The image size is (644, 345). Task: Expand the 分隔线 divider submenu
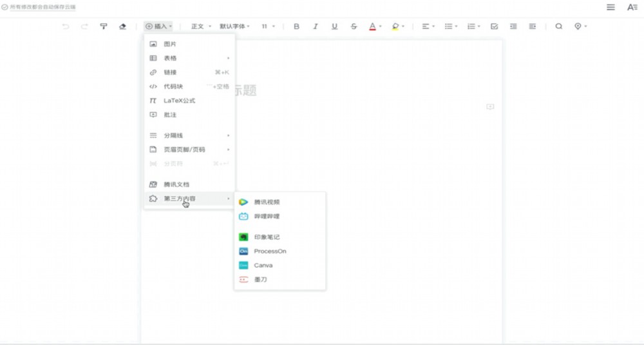pyautogui.click(x=189, y=135)
